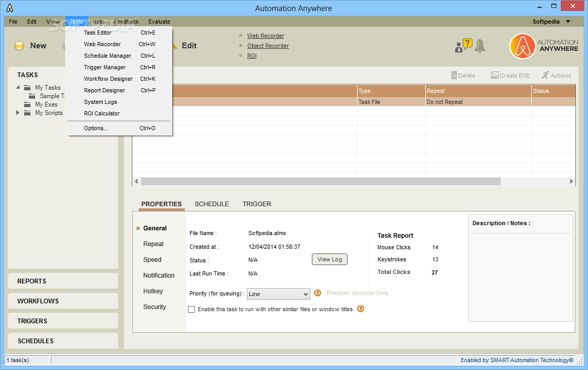The image size is (588, 370).
Task: Open the Edit menu
Action: tap(31, 22)
